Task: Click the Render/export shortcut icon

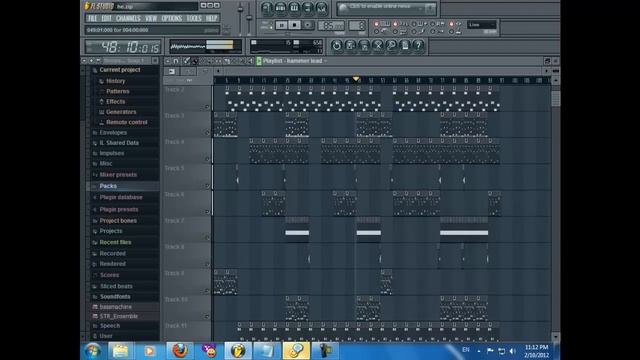Action: (x=364, y=45)
